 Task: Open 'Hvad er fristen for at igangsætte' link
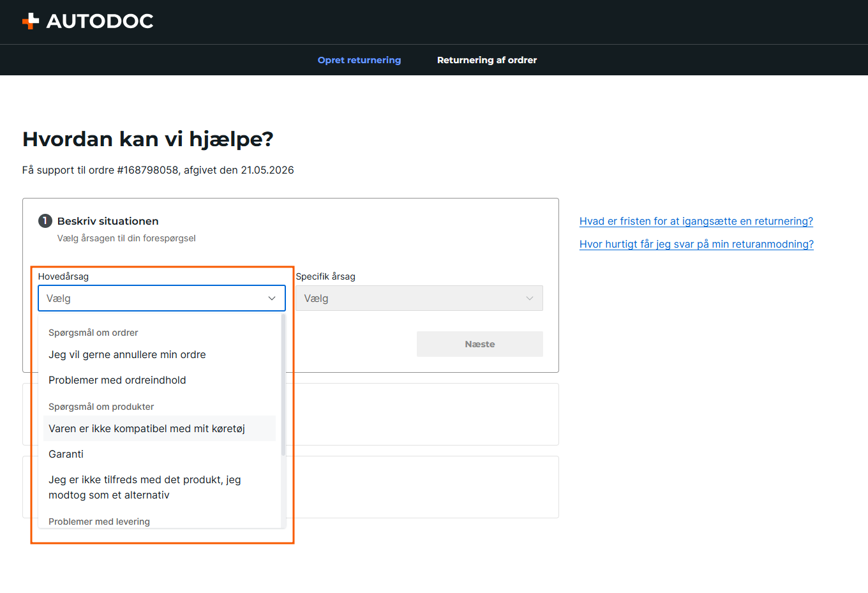click(x=696, y=221)
